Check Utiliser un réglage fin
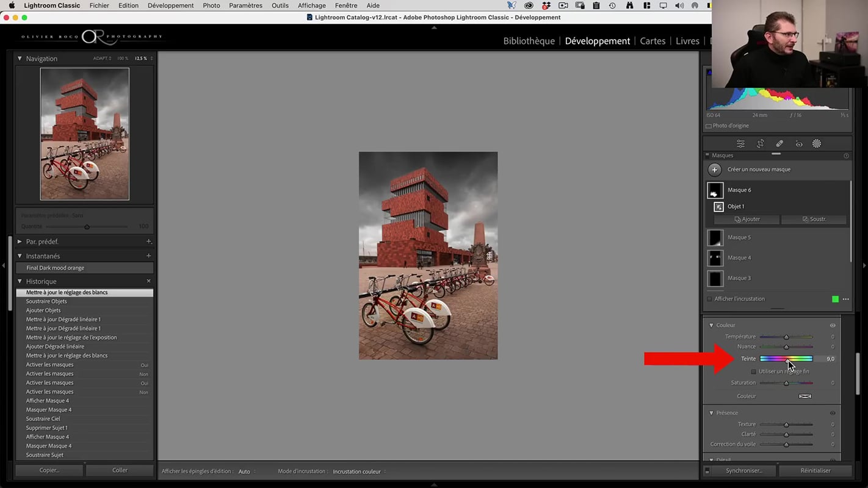This screenshot has width=868, height=488. click(x=753, y=371)
